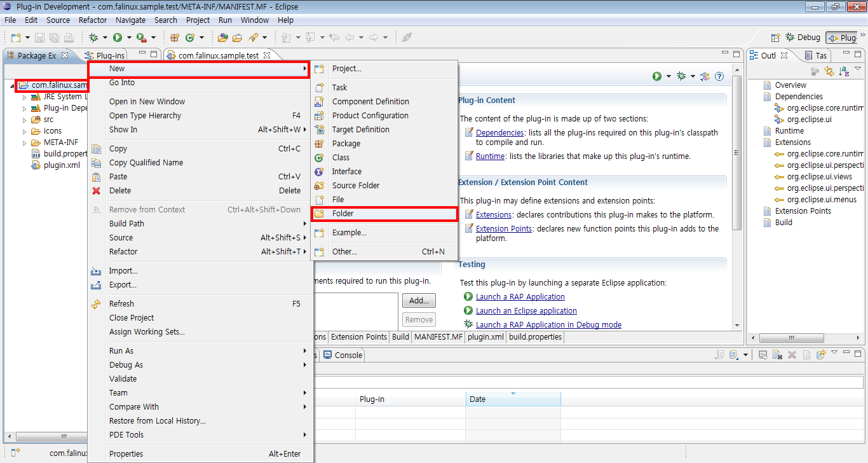
Task: Click the Add... button
Action: click(419, 301)
